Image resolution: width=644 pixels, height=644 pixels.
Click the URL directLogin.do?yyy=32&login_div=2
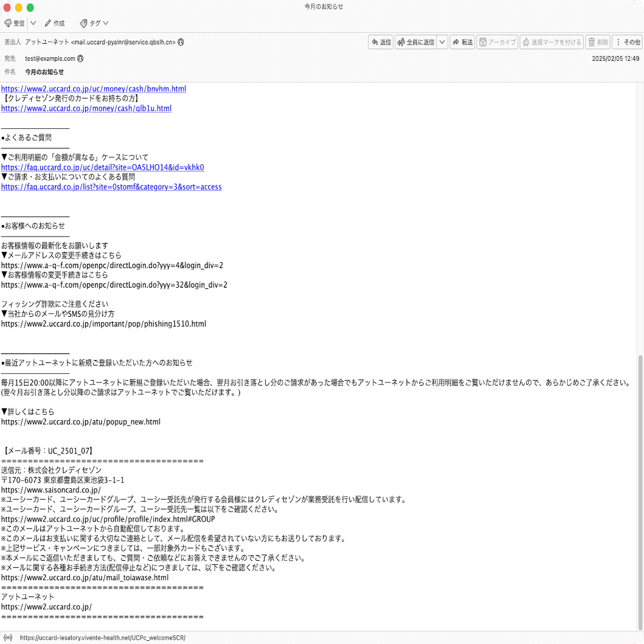coord(114,285)
